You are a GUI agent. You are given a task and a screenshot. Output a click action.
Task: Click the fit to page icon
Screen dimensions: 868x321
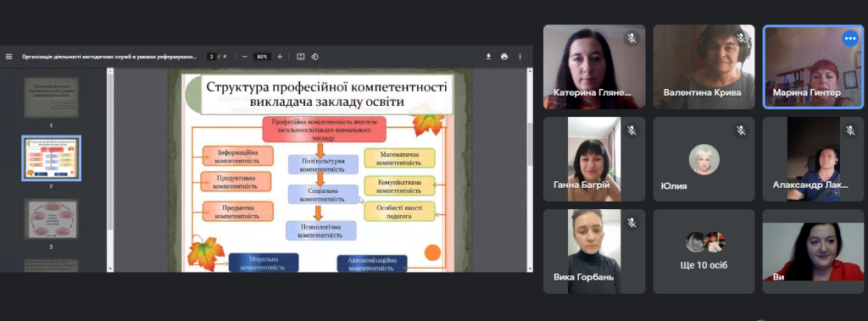pos(301,57)
